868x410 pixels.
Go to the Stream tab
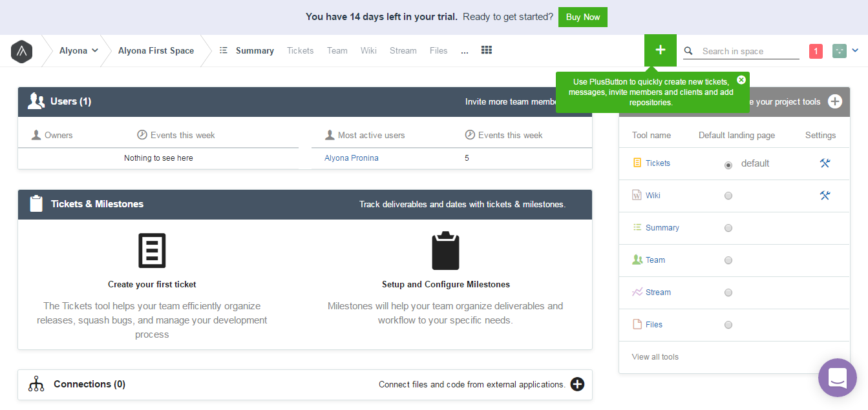[403, 51]
